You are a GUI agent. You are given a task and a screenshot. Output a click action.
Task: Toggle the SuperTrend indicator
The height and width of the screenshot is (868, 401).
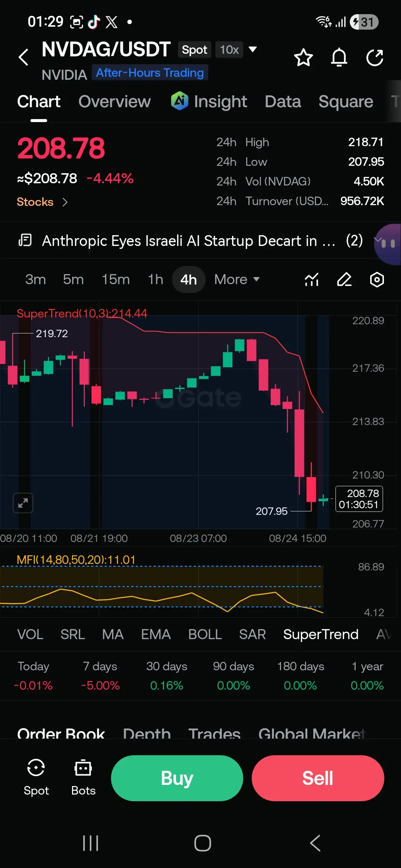coord(321,634)
